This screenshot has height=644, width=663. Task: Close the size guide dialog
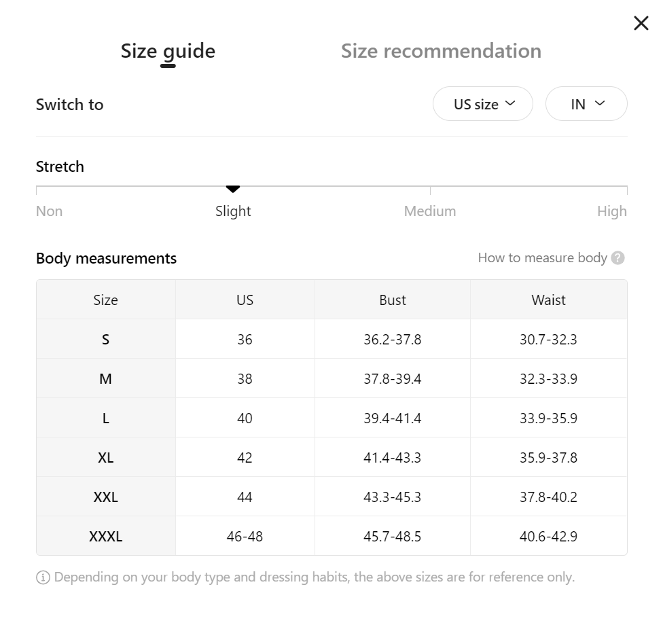641,23
